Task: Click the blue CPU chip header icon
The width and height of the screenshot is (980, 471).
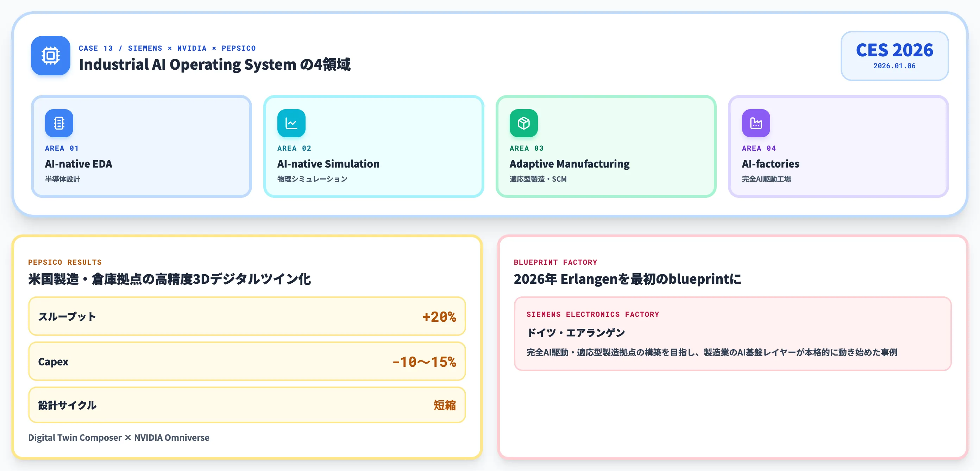Action: [51, 56]
